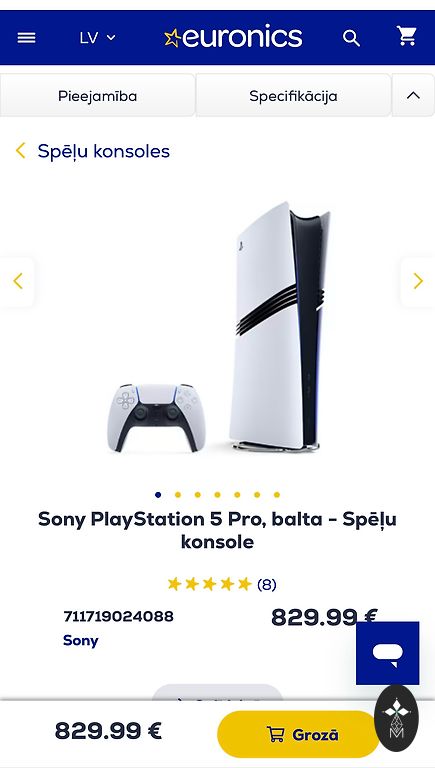Show previous product image
This screenshot has width=435, height=768.
pyautogui.click(x=18, y=281)
